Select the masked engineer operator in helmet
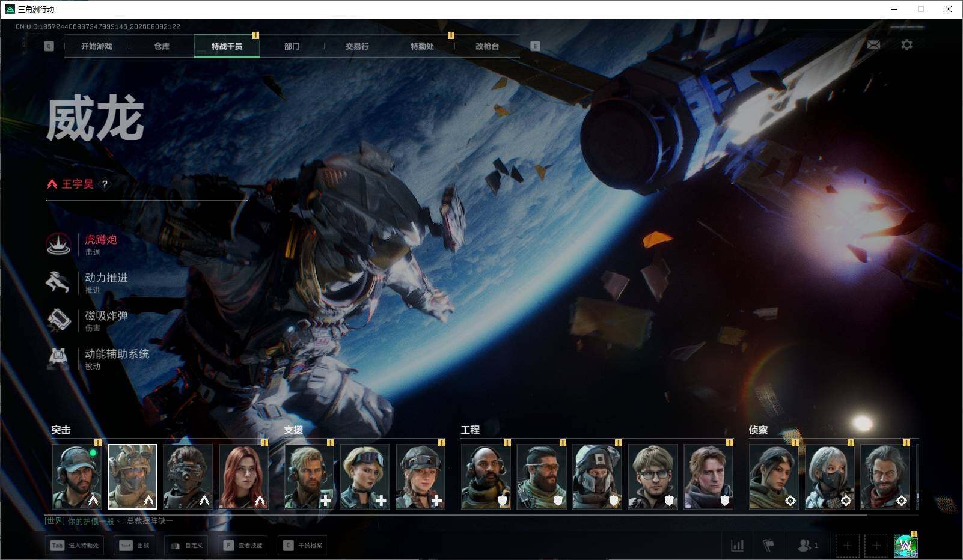Screen dimensions: 963x560 click(x=597, y=476)
